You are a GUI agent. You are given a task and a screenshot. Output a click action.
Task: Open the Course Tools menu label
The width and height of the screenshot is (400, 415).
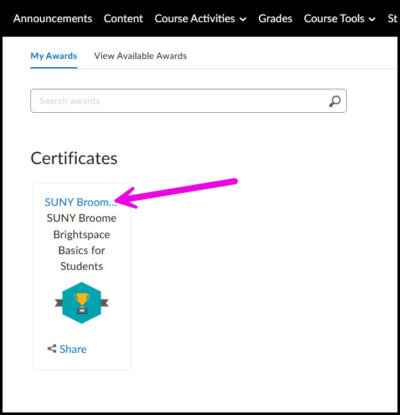click(334, 19)
